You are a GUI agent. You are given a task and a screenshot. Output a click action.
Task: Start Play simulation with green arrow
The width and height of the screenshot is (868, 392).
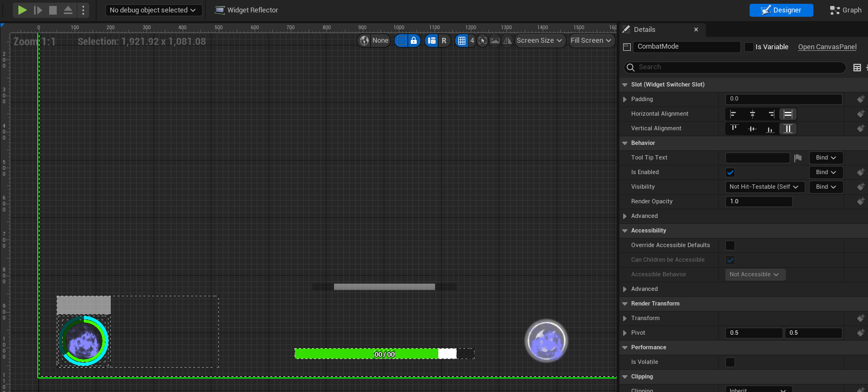tap(22, 10)
